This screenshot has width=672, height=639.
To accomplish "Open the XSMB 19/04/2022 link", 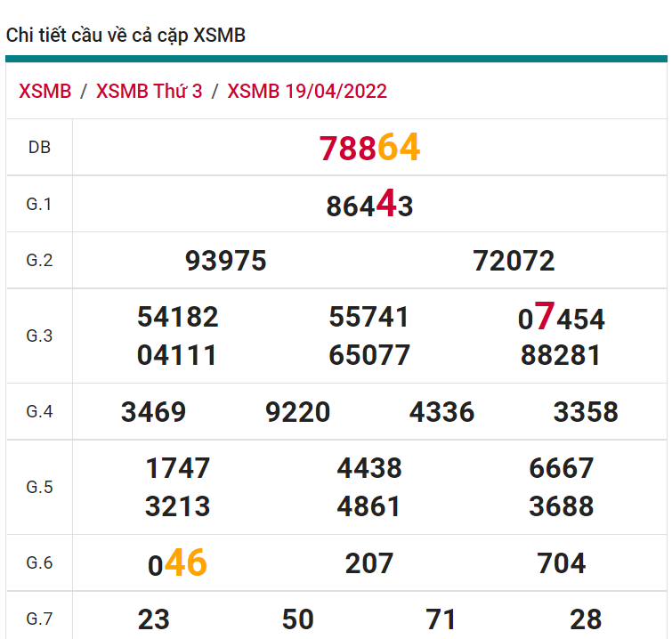I will pos(307,92).
